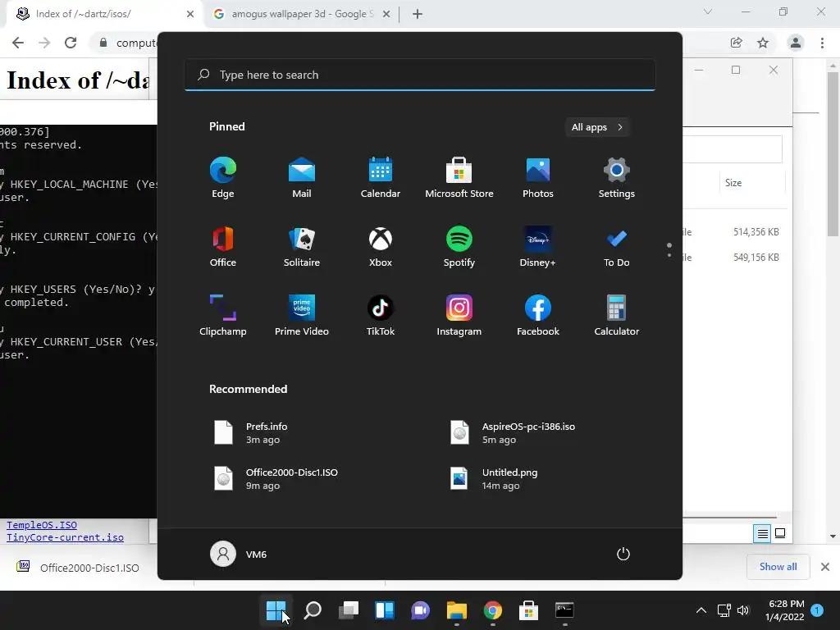
Task: Launch the Office app
Action: [x=223, y=247]
